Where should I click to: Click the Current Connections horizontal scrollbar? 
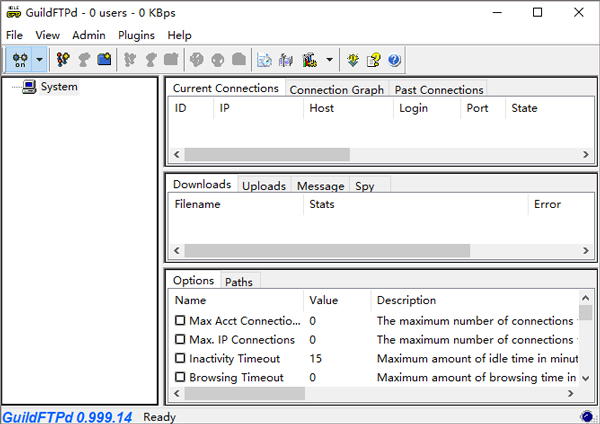pos(267,155)
